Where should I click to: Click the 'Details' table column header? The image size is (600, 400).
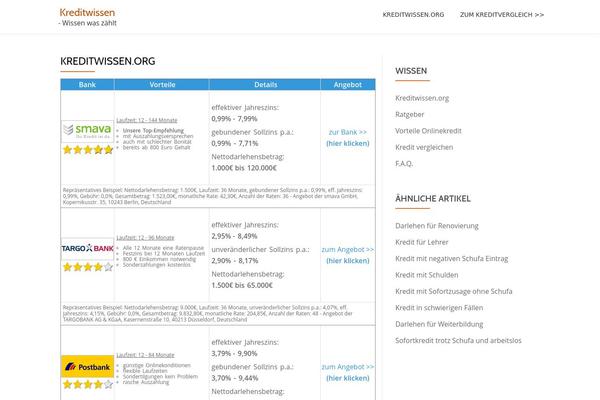265,85
